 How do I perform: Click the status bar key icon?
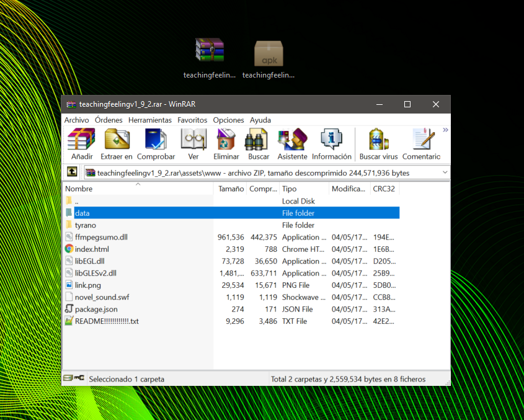pos(79,378)
